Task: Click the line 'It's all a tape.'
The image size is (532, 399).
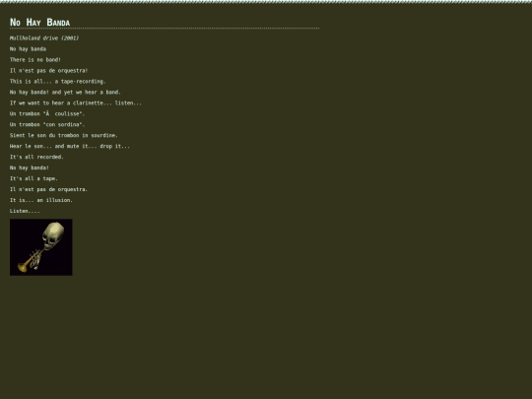Action: (33, 178)
